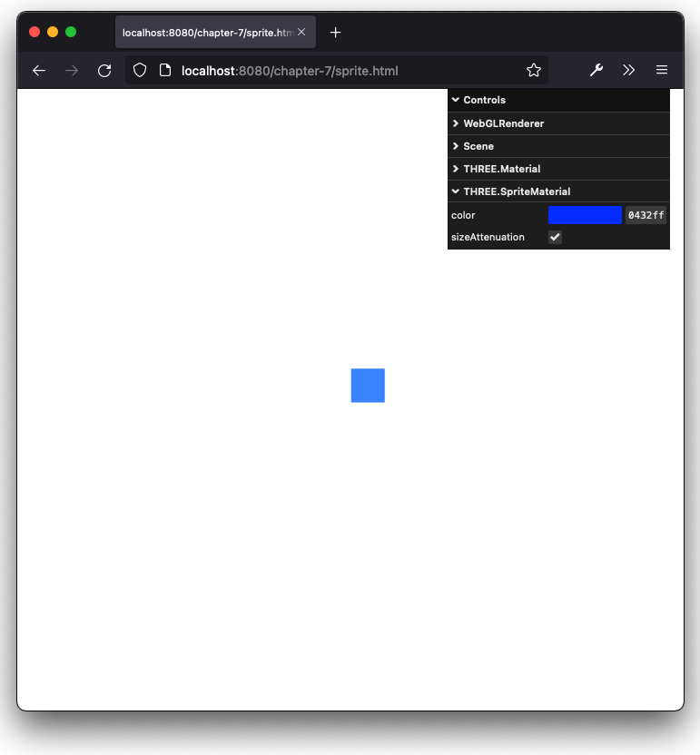The image size is (700, 755).
Task: Open the developer tools wrench icon
Action: 596,70
